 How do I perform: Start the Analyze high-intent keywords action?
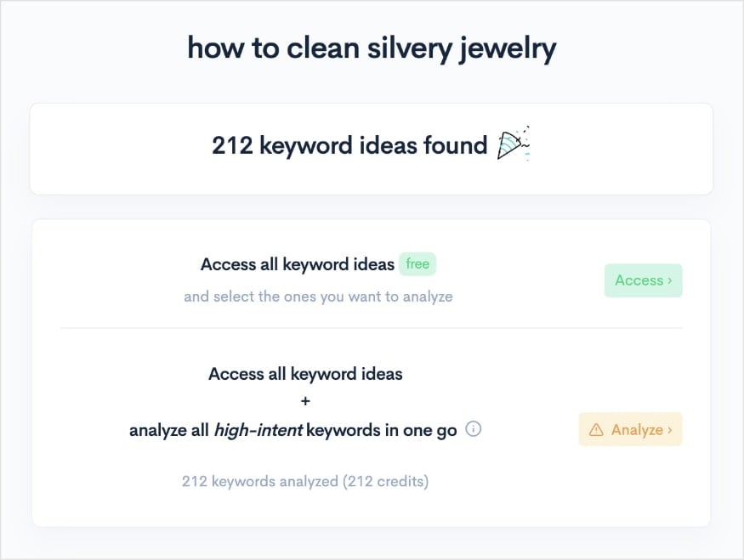[630, 429]
